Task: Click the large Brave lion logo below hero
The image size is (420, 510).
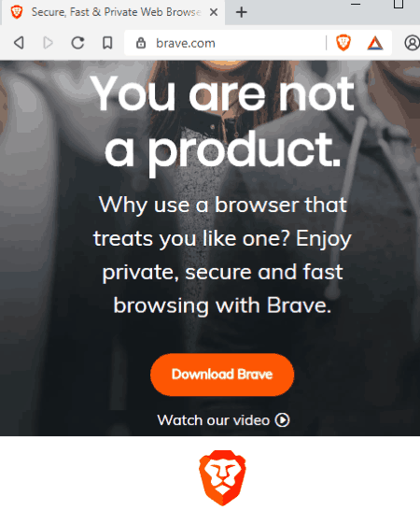Action: click(222, 477)
